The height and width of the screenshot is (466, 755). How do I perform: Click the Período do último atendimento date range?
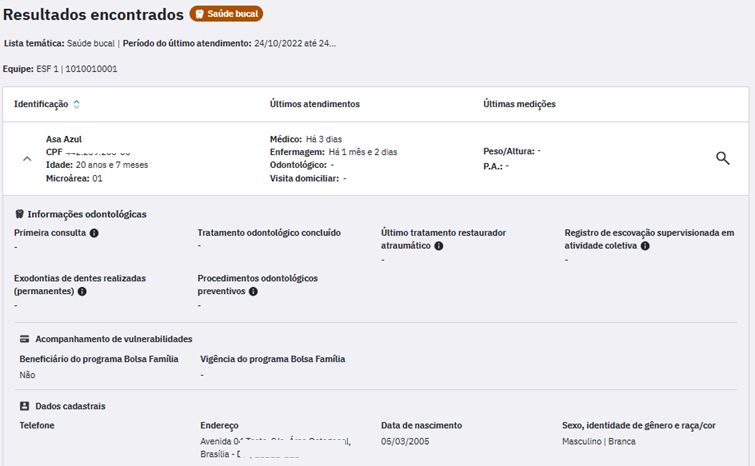295,44
